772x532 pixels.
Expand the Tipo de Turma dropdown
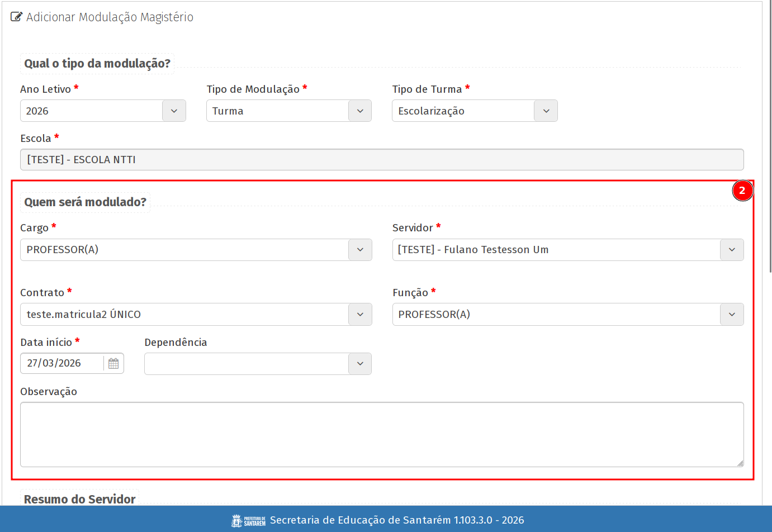[546, 111]
